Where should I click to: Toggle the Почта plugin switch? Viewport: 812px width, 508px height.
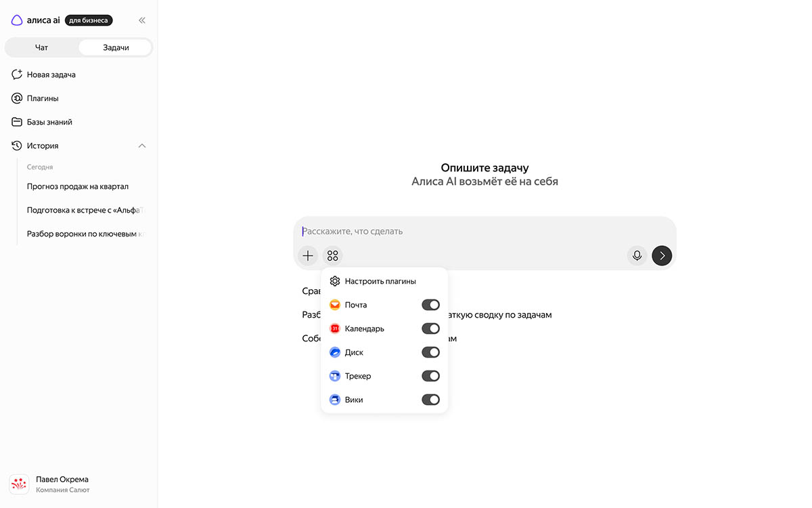[x=430, y=305]
